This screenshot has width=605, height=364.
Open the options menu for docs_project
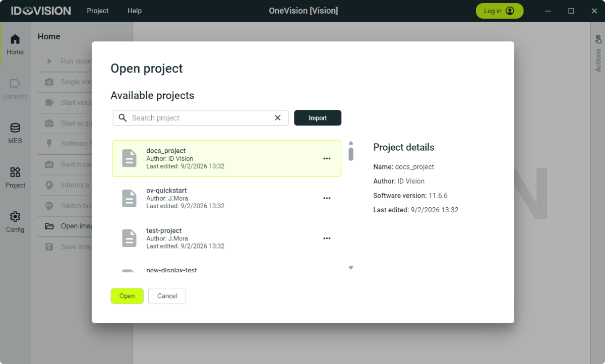coord(327,158)
